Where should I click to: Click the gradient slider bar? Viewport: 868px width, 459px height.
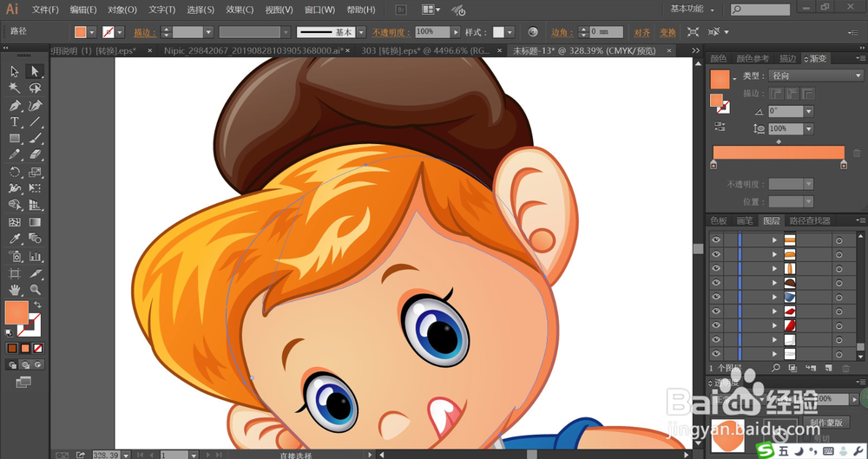[x=779, y=152]
